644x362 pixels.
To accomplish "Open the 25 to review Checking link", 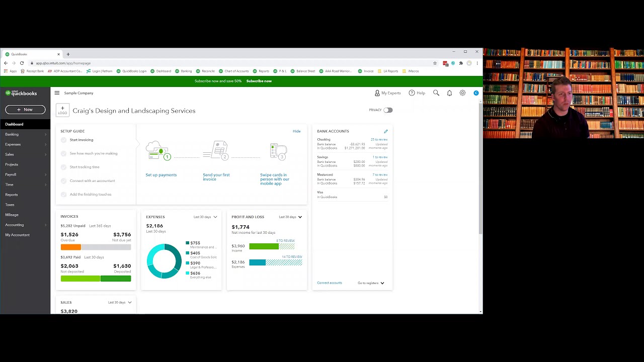I will 379,140.
